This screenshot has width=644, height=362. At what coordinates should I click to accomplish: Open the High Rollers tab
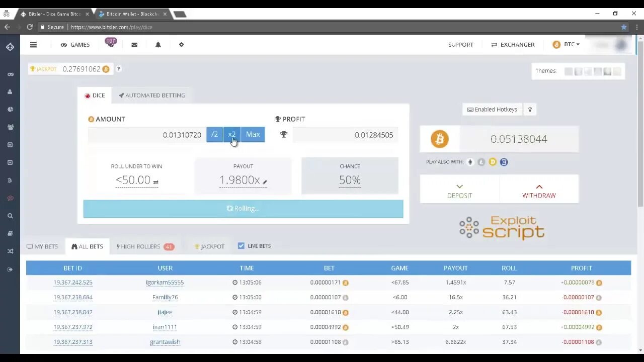[x=145, y=246]
